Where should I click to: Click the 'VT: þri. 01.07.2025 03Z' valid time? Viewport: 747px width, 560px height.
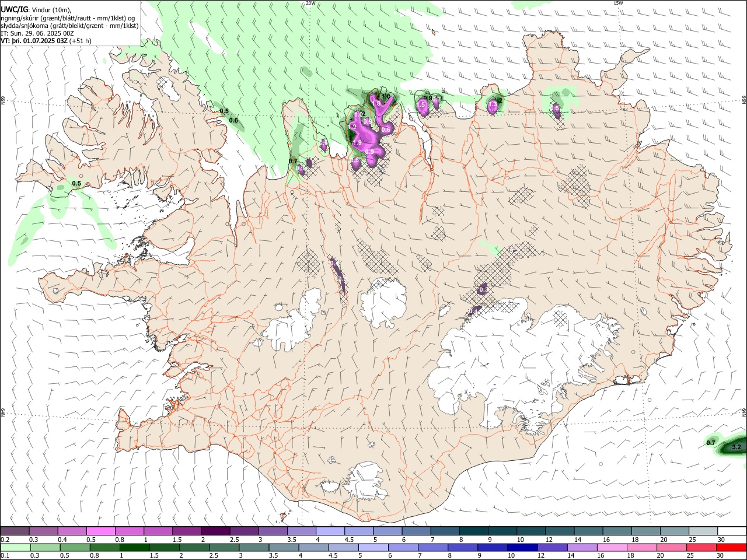34,41
